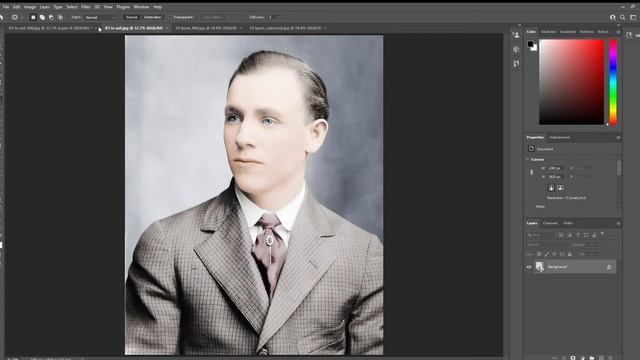Open the File menu
The height and width of the screenshot is (360, 640).
point(6,7)
